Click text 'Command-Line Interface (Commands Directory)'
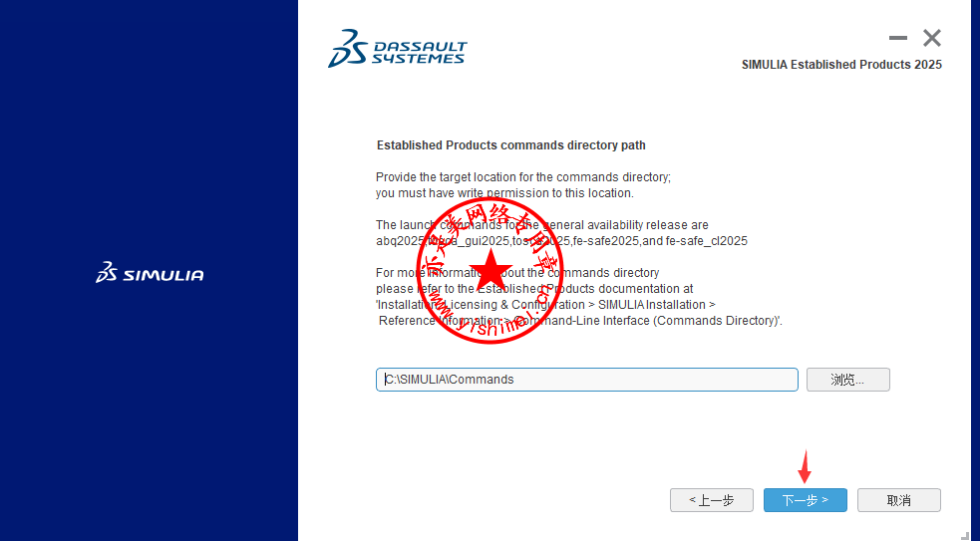Viewport: 980px width, 541px height. (x=647, y=321)
